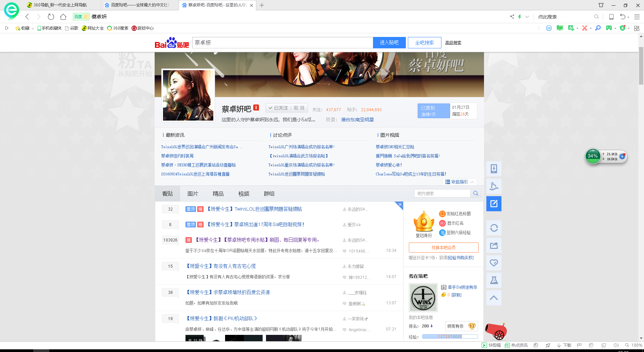
Task: Collapse the guide with 收起指引
Action: [460, 182]
